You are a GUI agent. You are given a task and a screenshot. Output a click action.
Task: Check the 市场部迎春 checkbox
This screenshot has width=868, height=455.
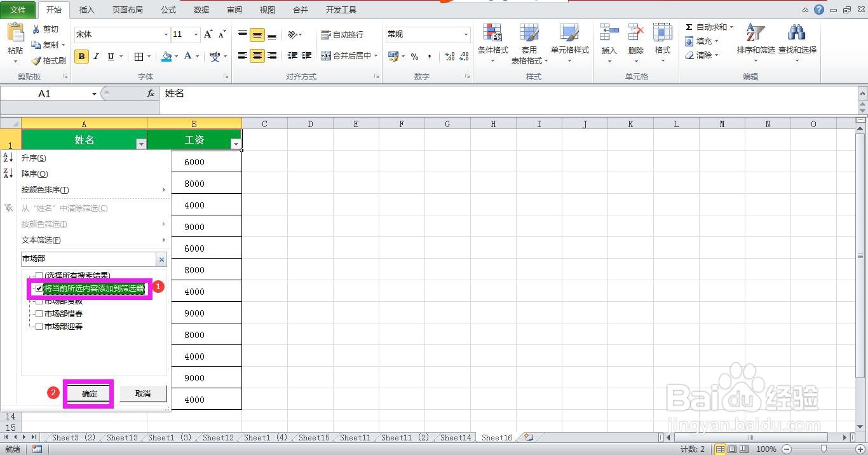point(39,326)
